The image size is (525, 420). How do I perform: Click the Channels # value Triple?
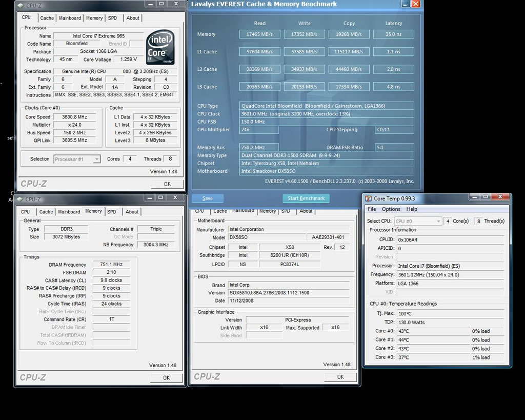tap(156, 229)
